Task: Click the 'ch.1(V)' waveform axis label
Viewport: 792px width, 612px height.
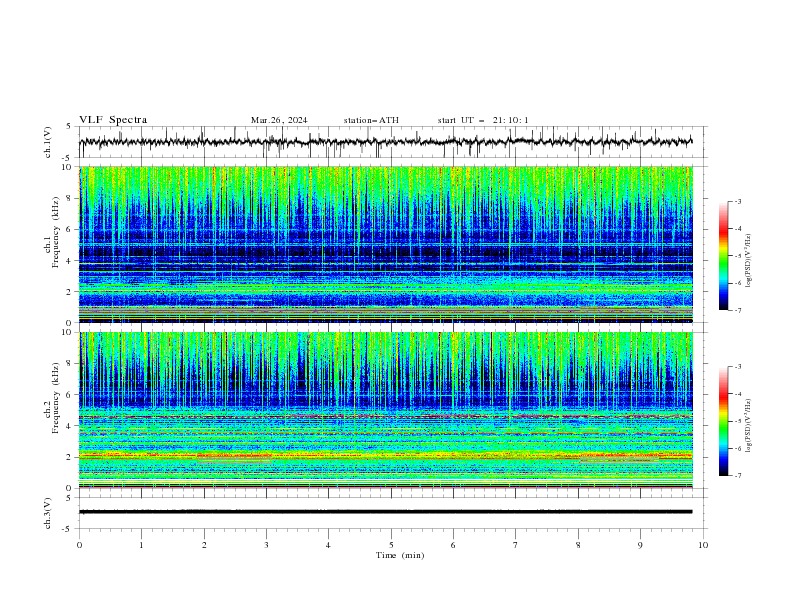Action: point(48,142)
